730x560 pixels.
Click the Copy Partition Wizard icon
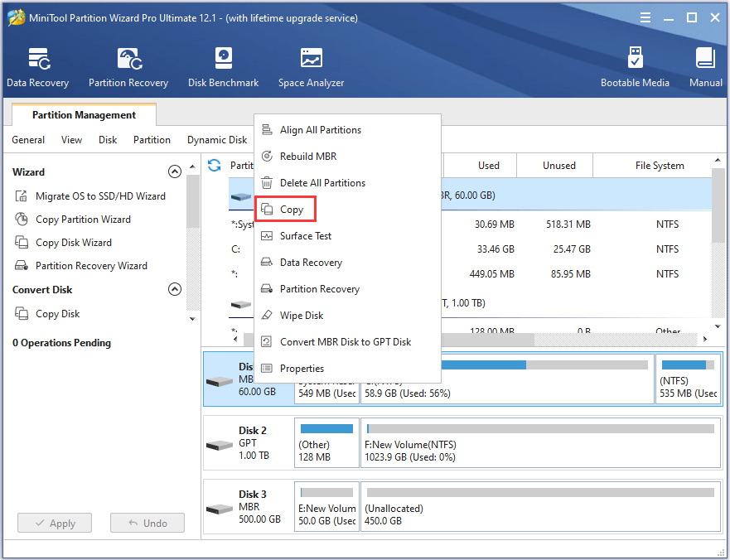pos(21,219)
